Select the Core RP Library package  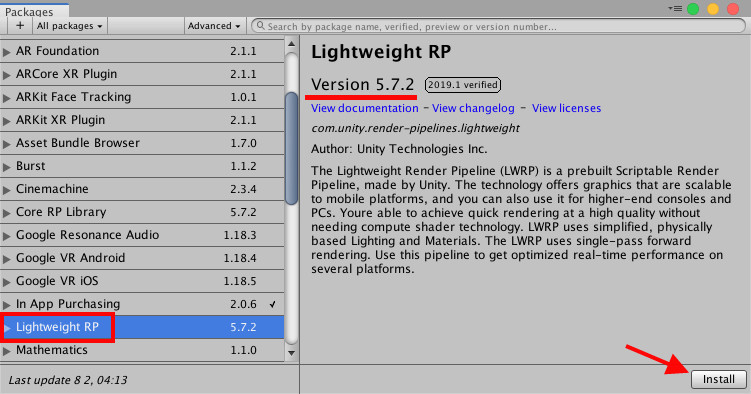click(x=142, y=212)
